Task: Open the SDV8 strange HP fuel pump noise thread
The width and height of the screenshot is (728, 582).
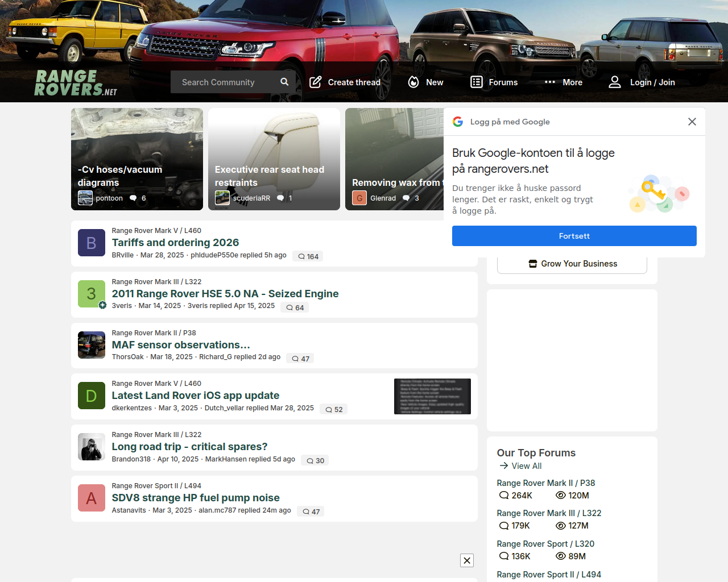Action: click(196, 498)
